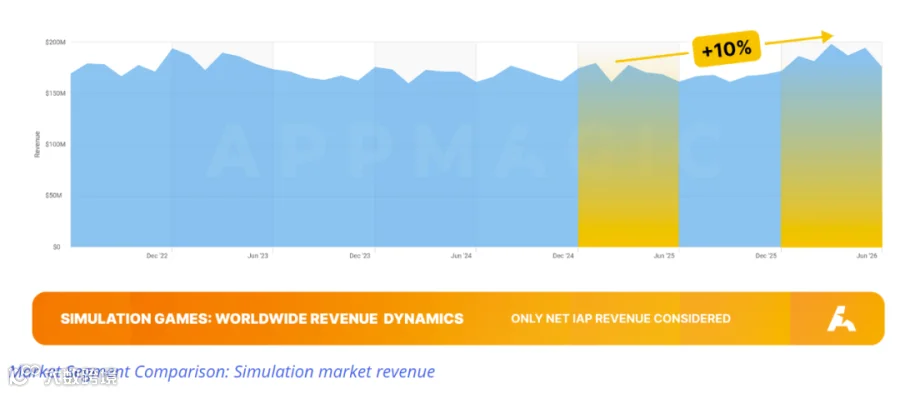Select the Jun '23 axis label

258,256
